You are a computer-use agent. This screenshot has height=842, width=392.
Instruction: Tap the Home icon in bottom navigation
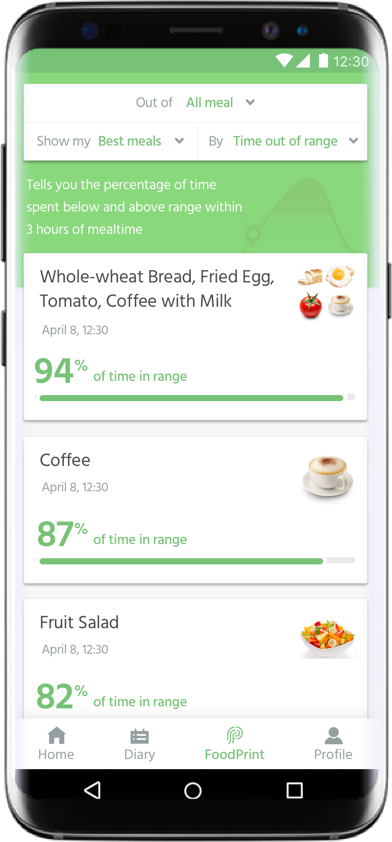[x=56, y=735]
